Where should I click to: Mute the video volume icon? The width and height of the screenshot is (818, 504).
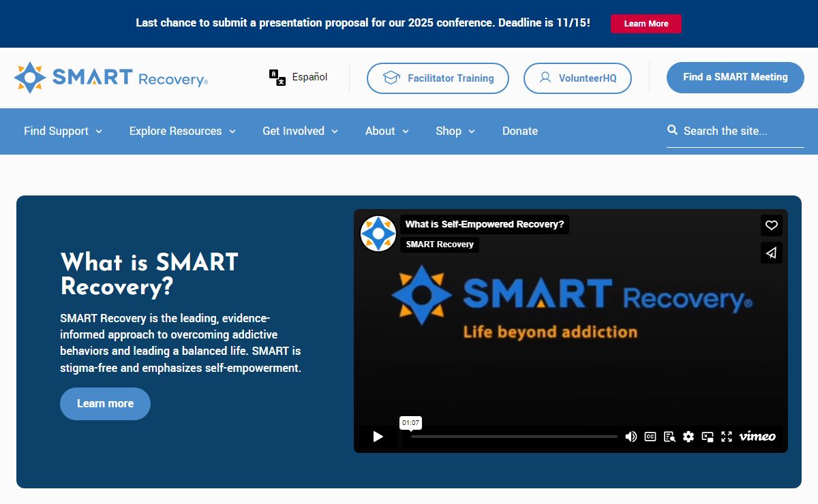tap(631, 437)
